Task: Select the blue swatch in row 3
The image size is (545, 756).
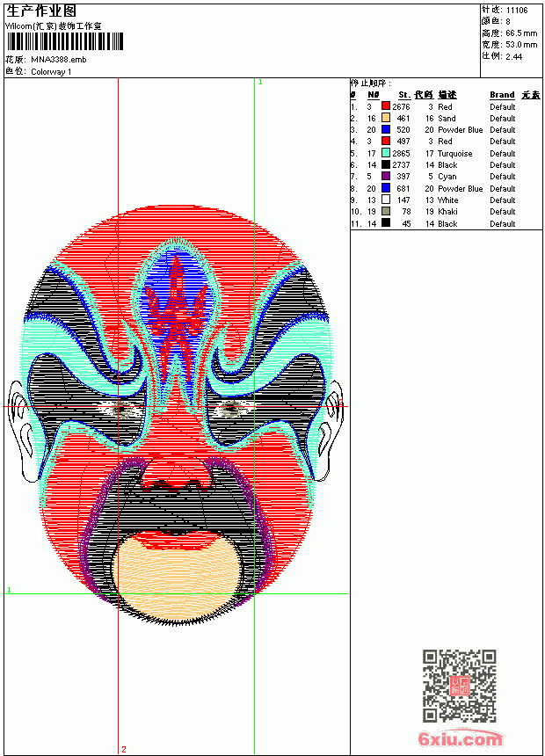Action: [x=386, y=129]
